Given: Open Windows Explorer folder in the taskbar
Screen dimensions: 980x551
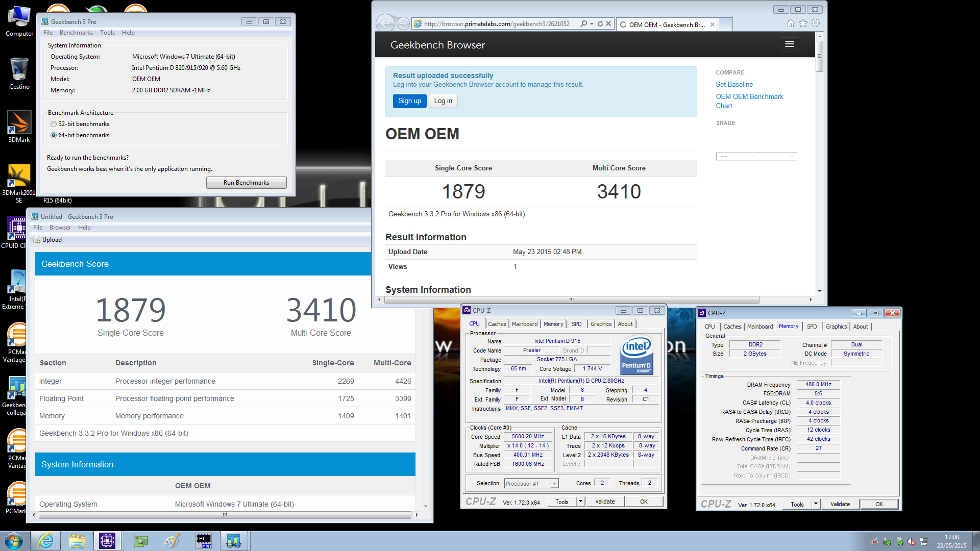Looking at the screenshot, I should [77, 541].
